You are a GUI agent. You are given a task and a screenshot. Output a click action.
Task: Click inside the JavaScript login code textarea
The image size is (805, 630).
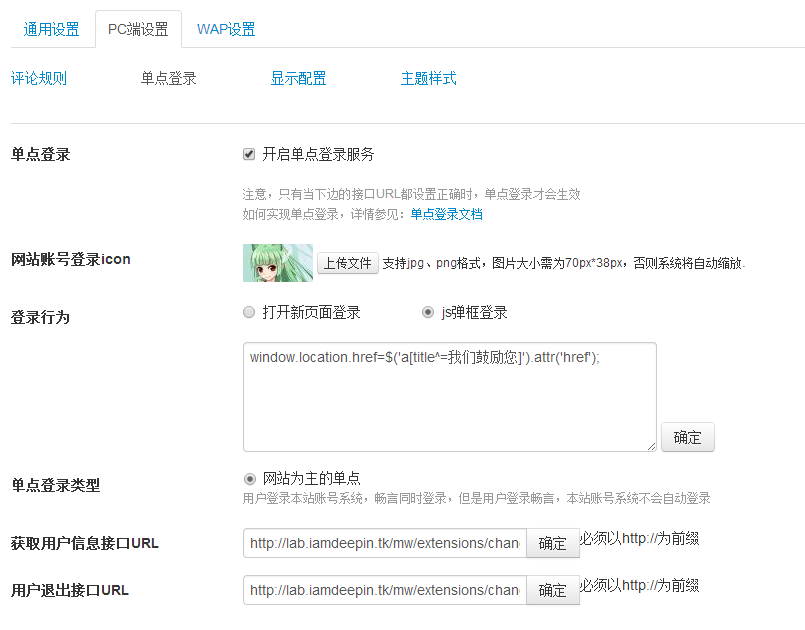449,396
